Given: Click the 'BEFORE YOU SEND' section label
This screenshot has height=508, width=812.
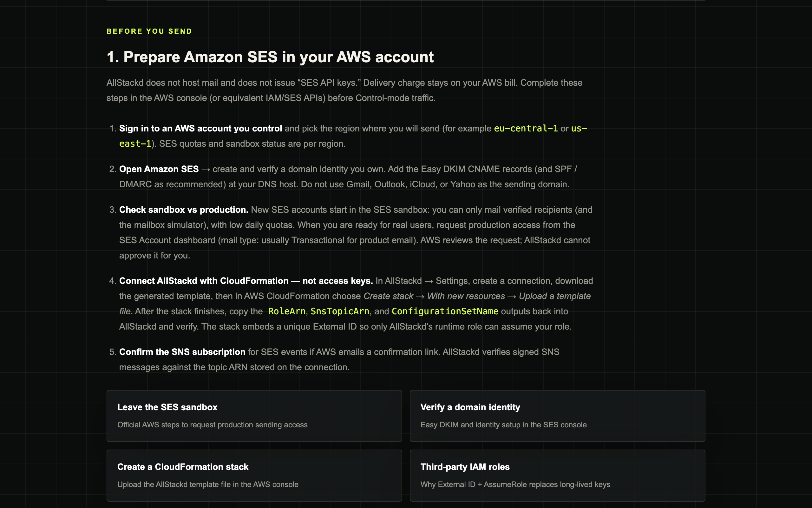Looking at the screenshot, I should click(149, 31).
